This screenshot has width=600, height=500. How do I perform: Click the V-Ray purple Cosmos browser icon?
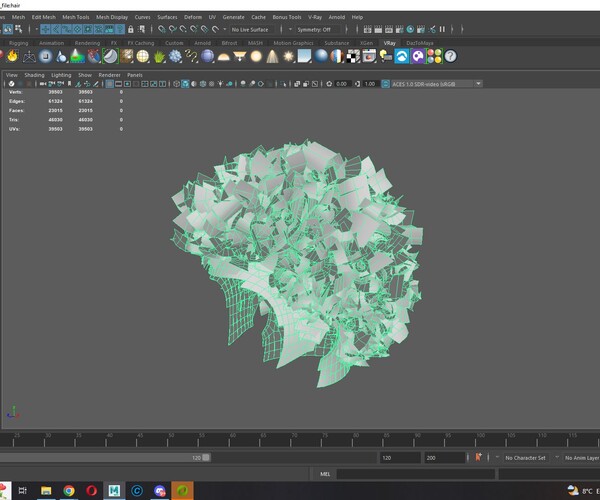coord(418,56)
